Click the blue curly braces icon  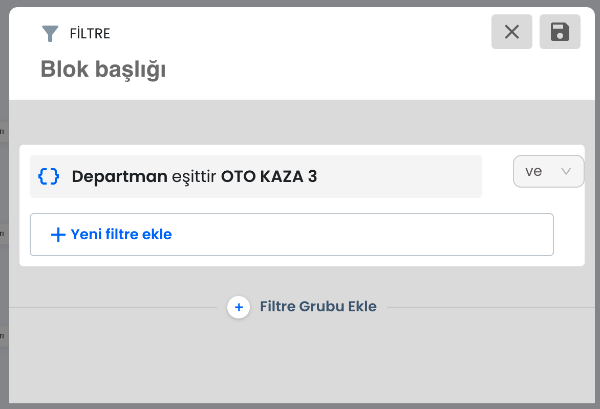click(49, 176)
